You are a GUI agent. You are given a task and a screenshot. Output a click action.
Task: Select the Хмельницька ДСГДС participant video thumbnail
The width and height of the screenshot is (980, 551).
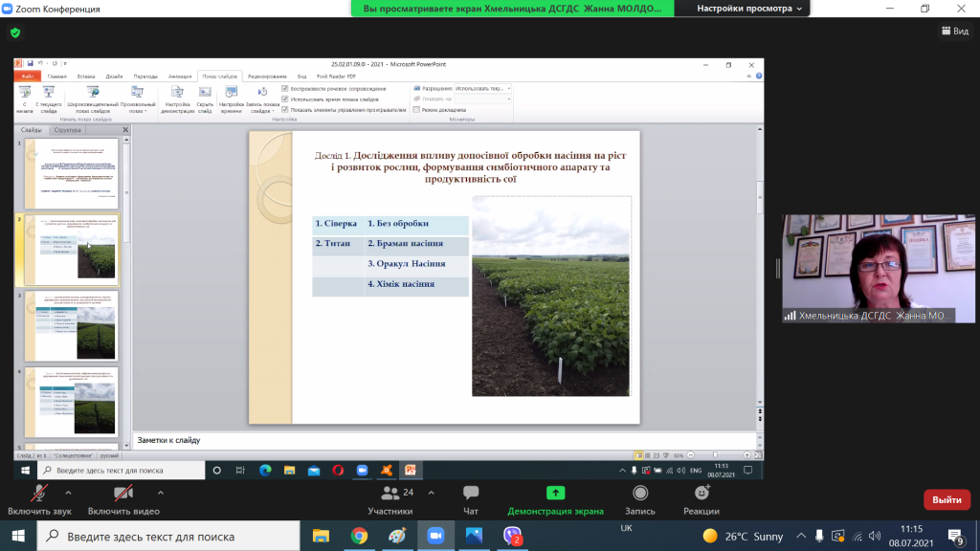click(869, 268)
